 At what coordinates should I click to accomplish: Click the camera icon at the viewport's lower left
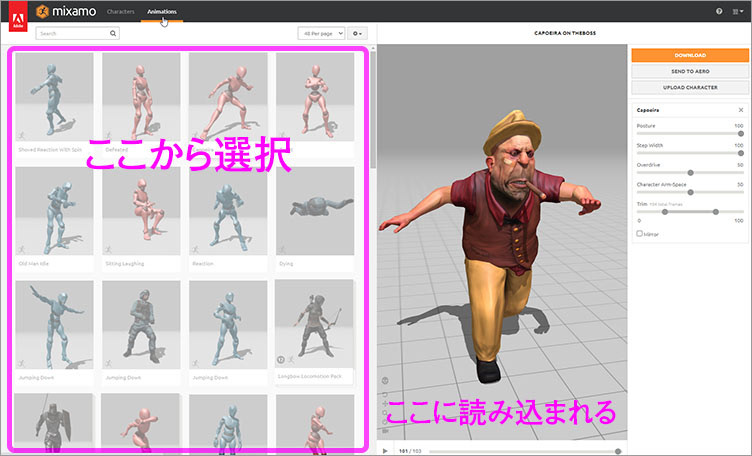coord(385,431)
